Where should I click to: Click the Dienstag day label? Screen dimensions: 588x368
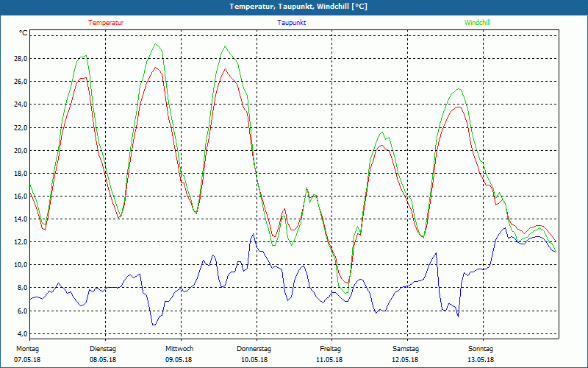(103, 349)
